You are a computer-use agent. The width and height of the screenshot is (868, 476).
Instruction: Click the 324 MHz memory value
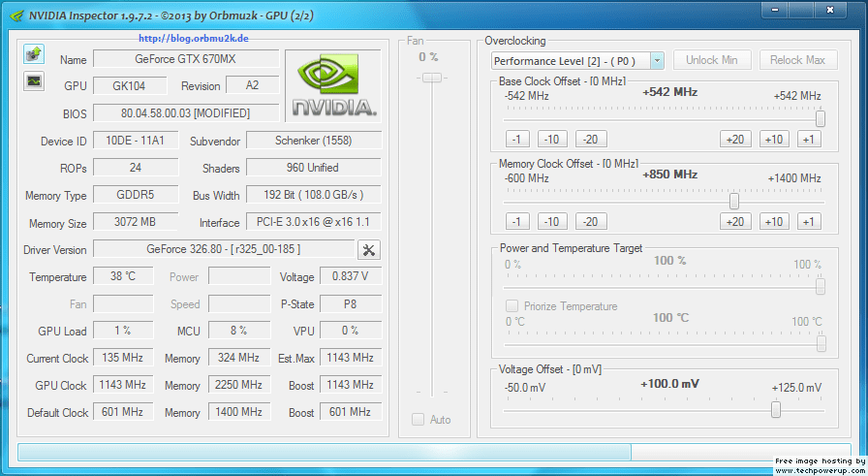239,358
